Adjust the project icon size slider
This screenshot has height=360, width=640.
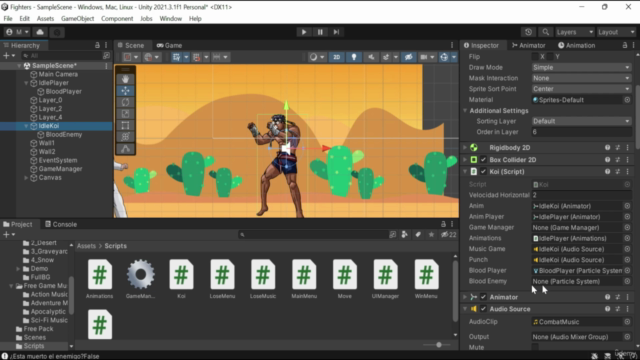pyautogui.click(x=439, y=345)
